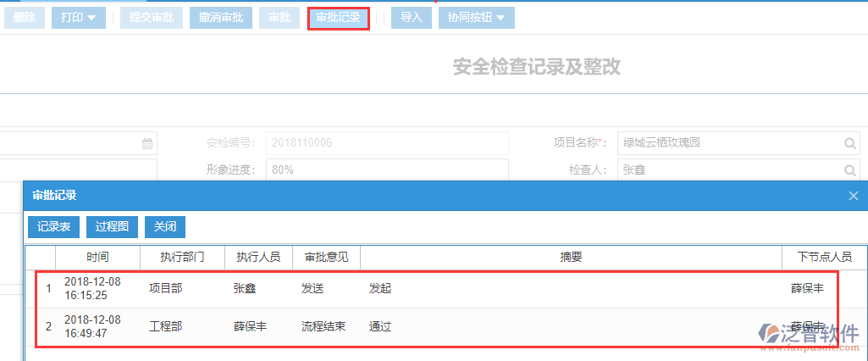
Task: Click the 导入 button
Action: pos(411,17)
